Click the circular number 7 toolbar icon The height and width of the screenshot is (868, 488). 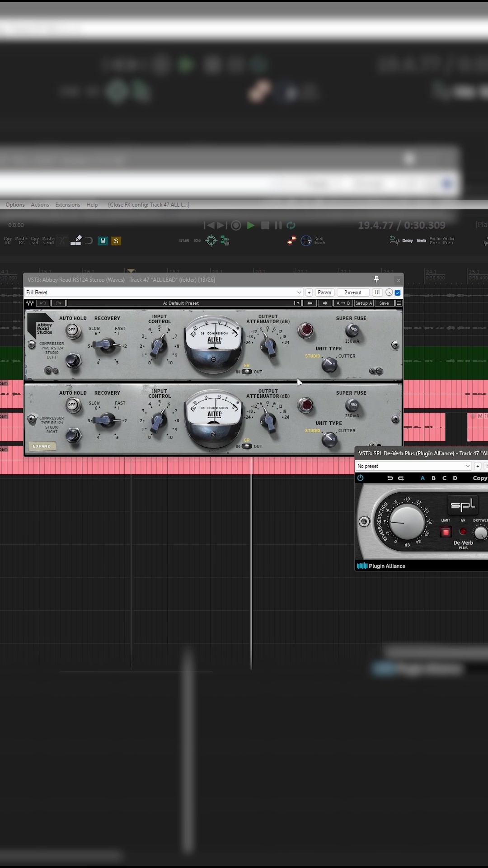point(306,241)
